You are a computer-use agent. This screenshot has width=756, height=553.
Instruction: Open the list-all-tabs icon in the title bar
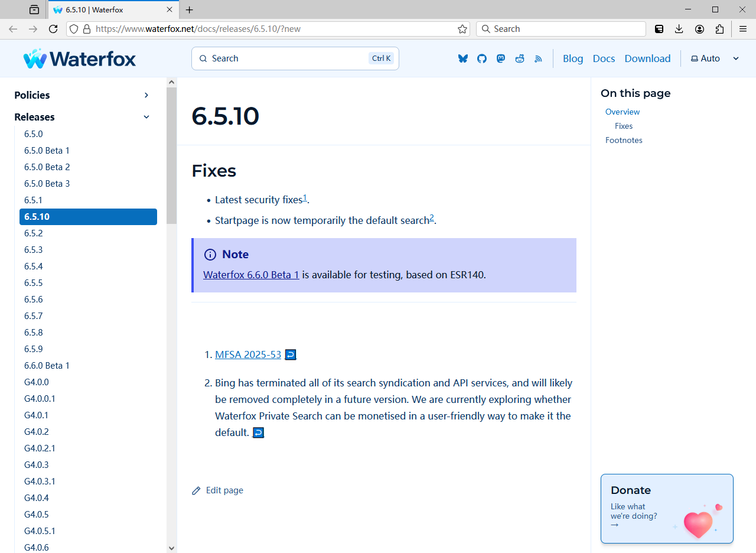[34, 9]
